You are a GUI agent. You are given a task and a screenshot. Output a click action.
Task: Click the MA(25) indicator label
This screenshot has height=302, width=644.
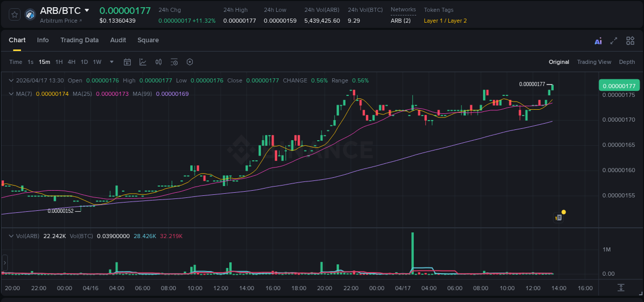[82, 94]
